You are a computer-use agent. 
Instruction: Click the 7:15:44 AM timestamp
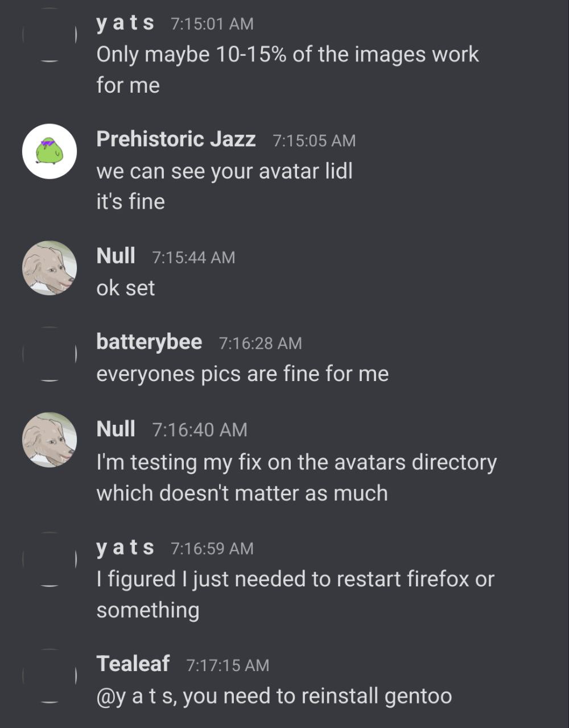193,257
